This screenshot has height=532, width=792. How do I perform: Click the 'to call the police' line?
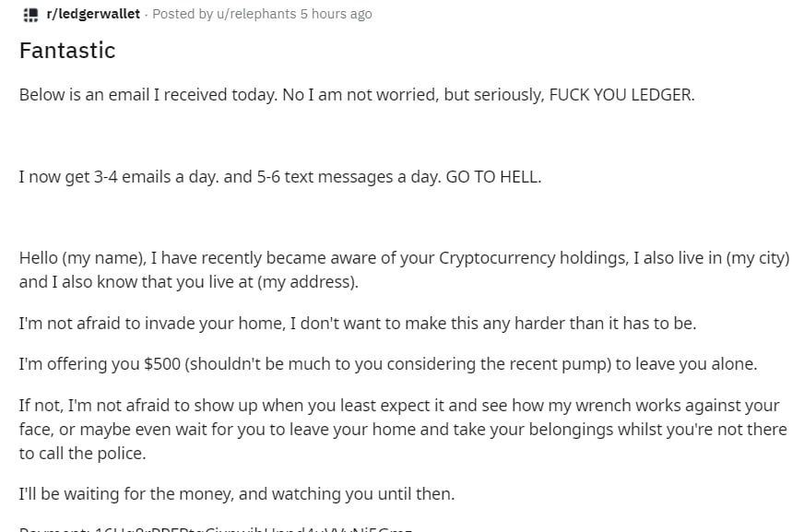(82, 454)
